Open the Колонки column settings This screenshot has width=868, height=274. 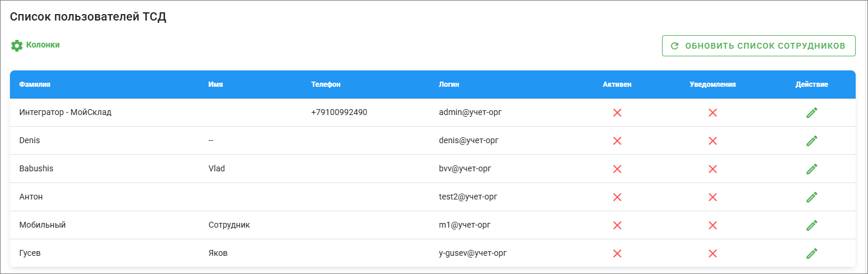pos(43,45)
